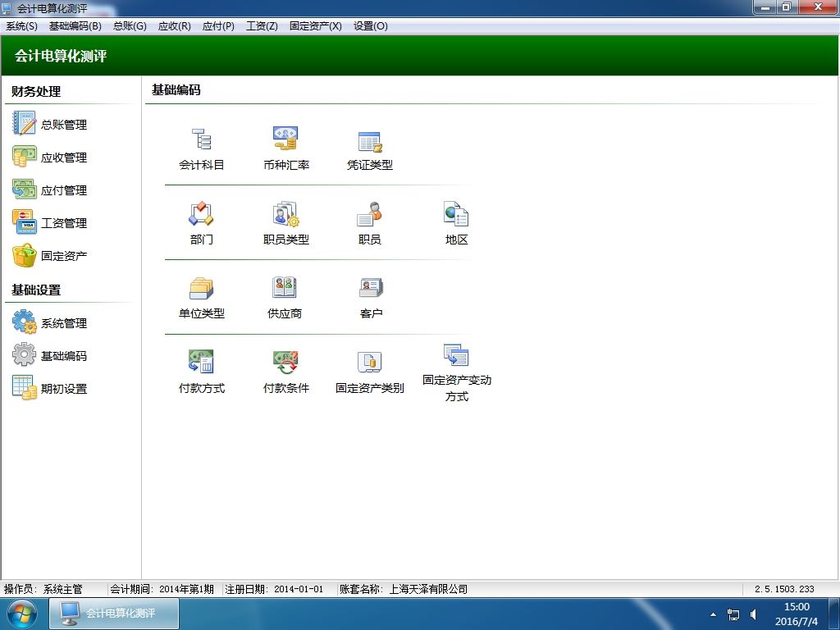
Task: Click the 注册日期: 2014-01-01 status text
Action: (x=274, y=589)
